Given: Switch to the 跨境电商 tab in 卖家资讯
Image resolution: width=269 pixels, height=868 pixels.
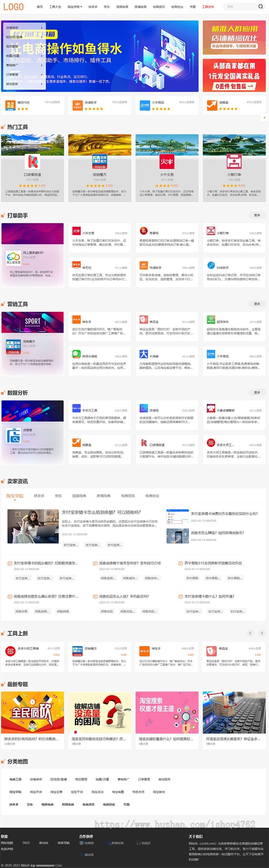Looking at the screenshot, I should (x=104, y=496).
